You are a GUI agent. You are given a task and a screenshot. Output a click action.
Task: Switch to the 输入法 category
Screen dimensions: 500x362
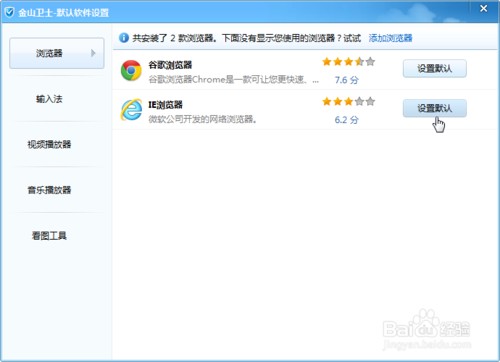pos(49,99)
